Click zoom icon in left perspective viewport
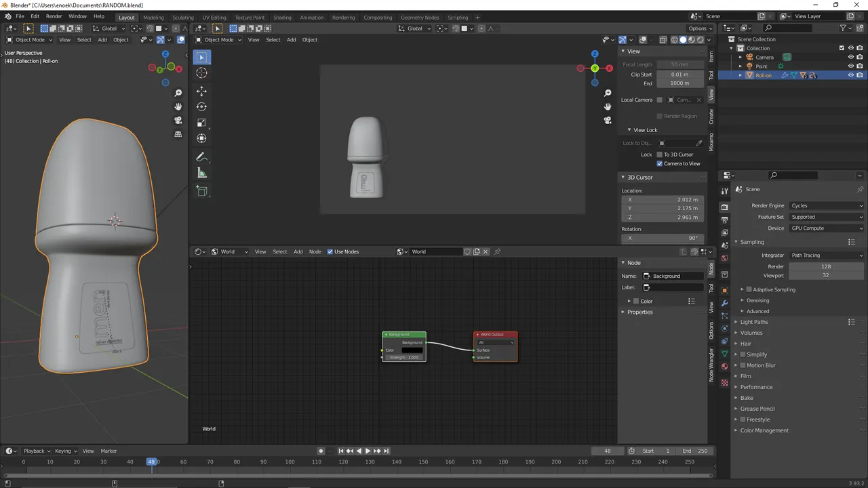 point(178,93)
